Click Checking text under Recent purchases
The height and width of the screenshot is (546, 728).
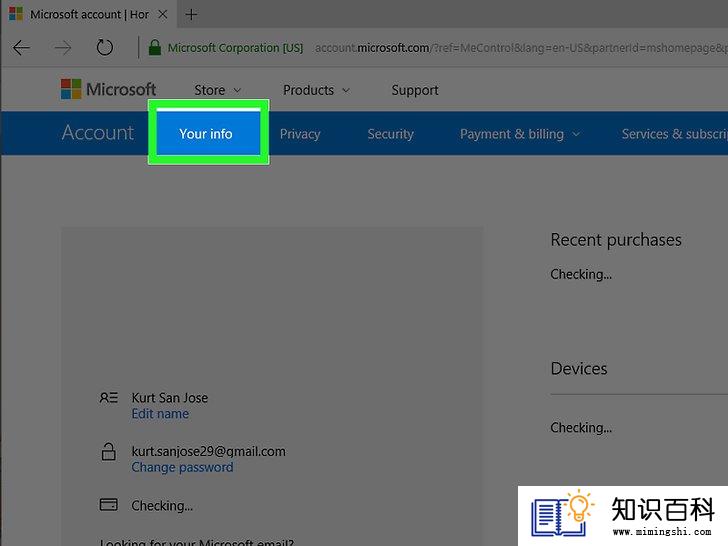581,274
